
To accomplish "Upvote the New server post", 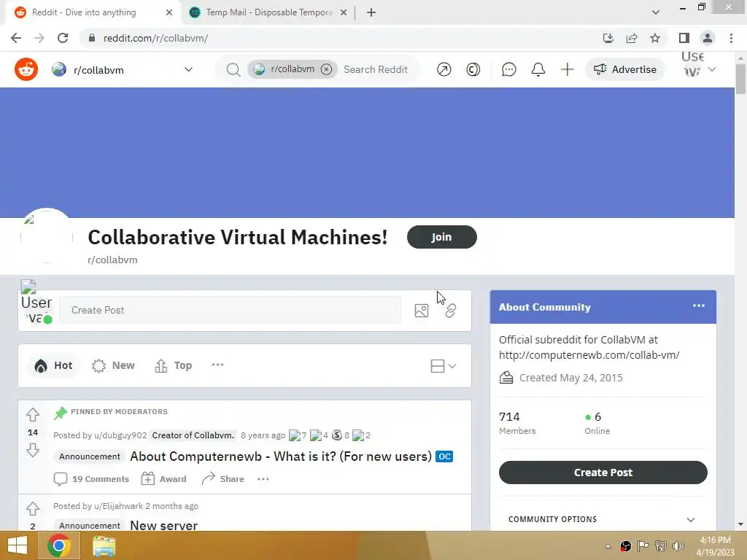I will coord(32,508).
